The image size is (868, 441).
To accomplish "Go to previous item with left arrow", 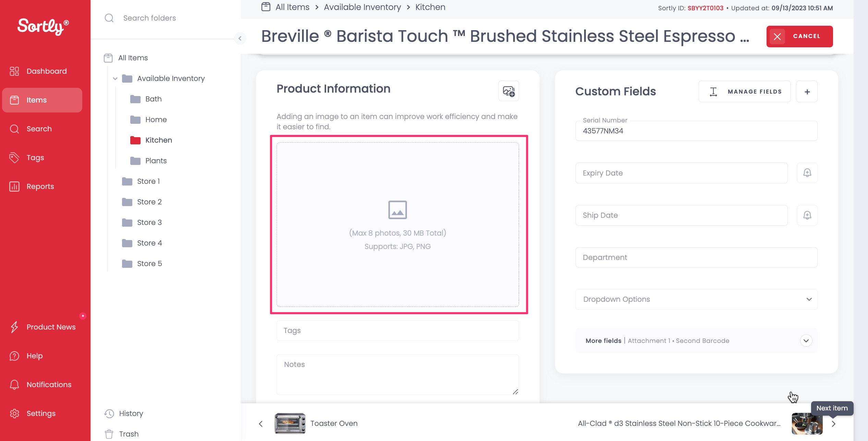I will (x=261, y=424).
